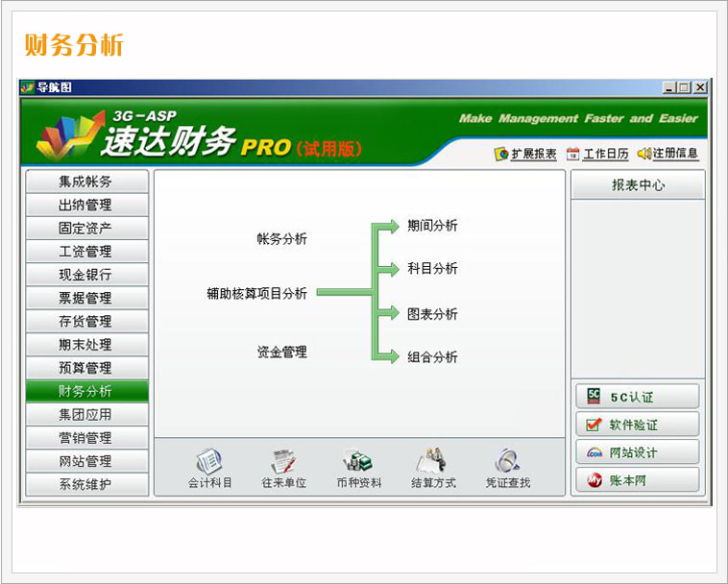Click the 注册信息 speaker icon
Screen dimensions: 728x584
coord(644,153)
